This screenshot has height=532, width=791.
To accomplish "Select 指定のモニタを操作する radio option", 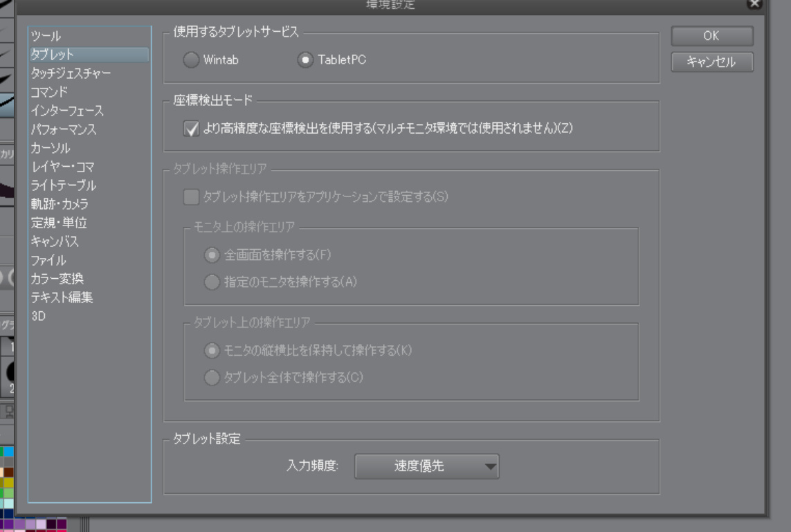I will click(x=212, y=282).
